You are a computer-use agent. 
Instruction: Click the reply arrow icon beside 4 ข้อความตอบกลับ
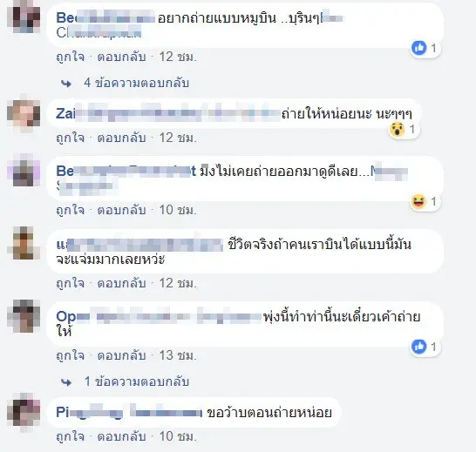pyautogui.click(x=66, y=84)
